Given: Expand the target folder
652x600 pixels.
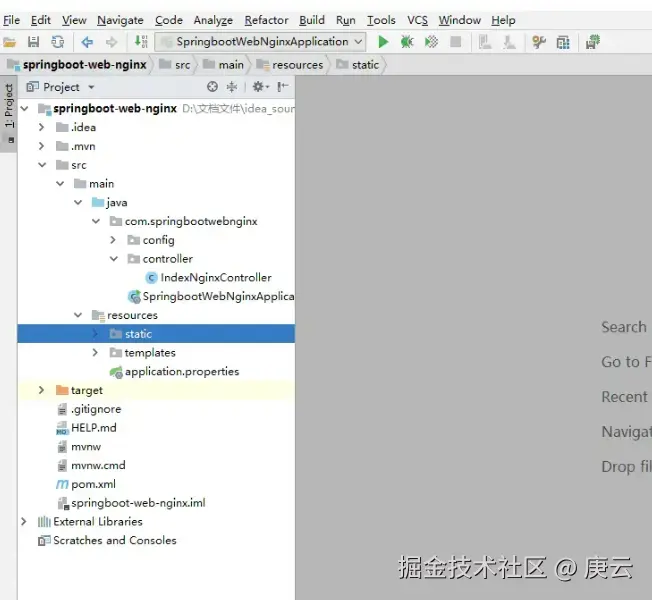Looking at the screenshot, I should (x=42, y=390).
